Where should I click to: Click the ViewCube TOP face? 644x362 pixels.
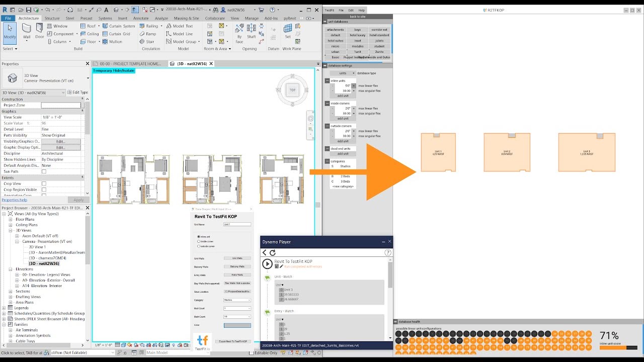click(292, 90)
